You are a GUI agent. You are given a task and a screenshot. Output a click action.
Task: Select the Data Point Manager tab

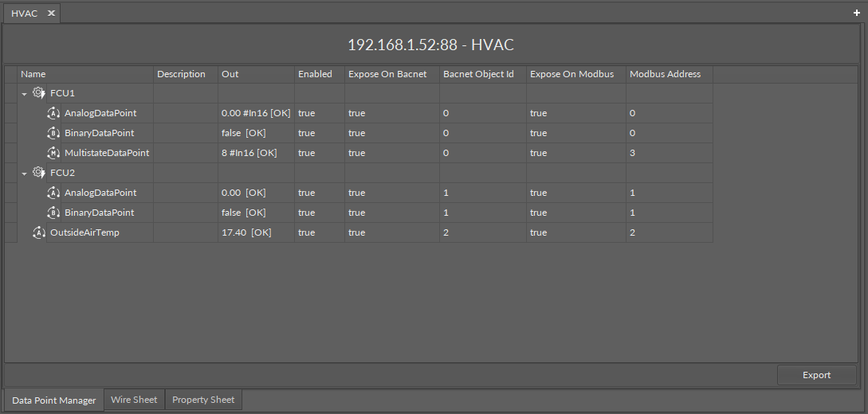[53, 400]
